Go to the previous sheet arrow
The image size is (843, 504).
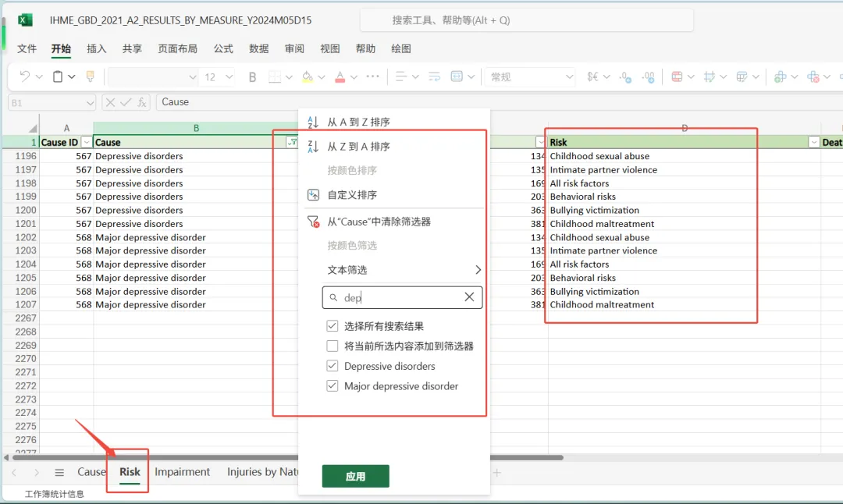click(x=14, y=472)
